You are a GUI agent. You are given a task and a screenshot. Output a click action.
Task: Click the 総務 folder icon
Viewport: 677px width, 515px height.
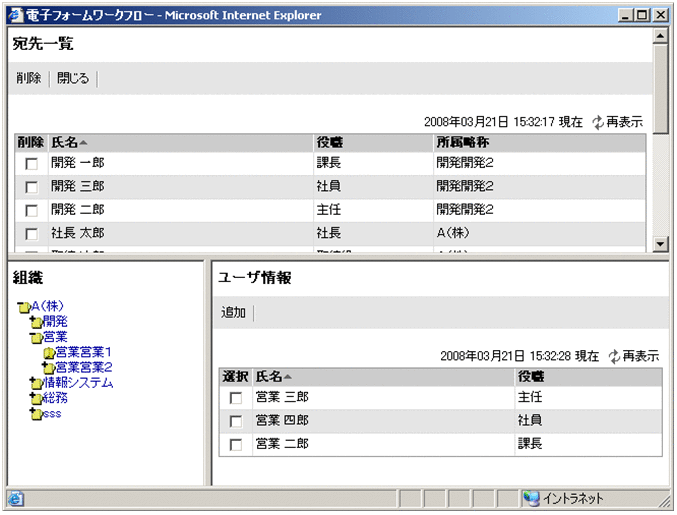click(36, 398)
